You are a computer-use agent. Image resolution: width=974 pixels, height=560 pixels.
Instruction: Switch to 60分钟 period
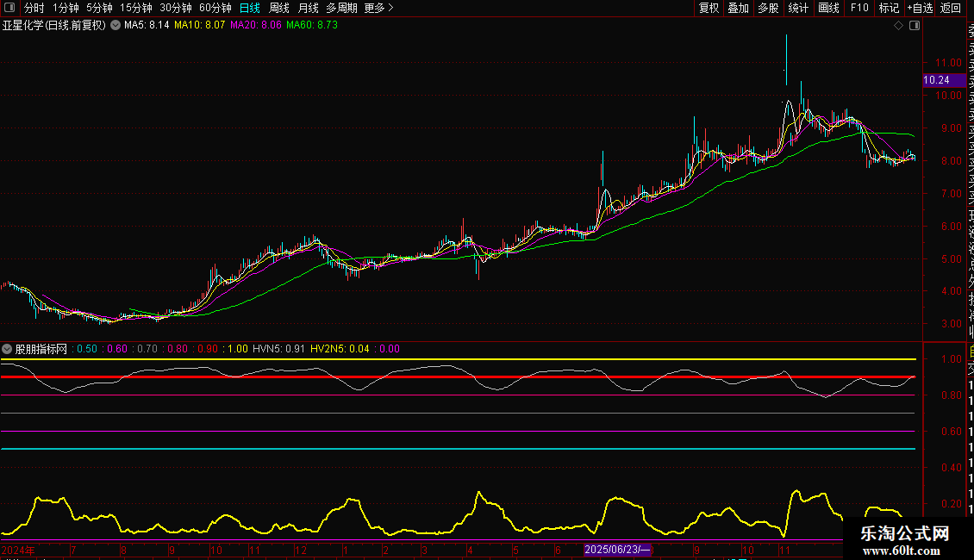(x=215, y=8)
